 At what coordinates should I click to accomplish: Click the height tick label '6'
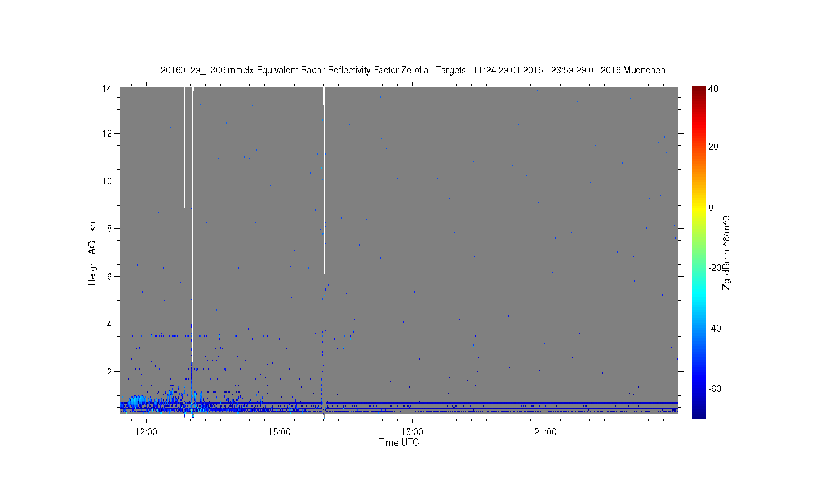pos(109,276)
